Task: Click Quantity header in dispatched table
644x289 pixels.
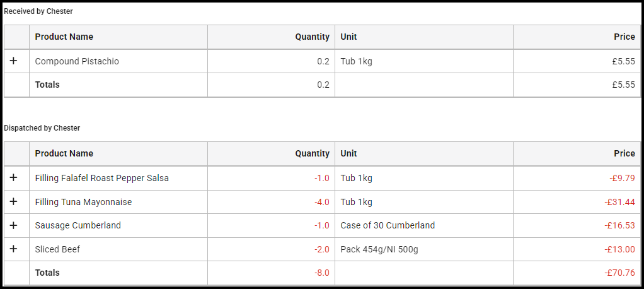Action: click(312, 153)
